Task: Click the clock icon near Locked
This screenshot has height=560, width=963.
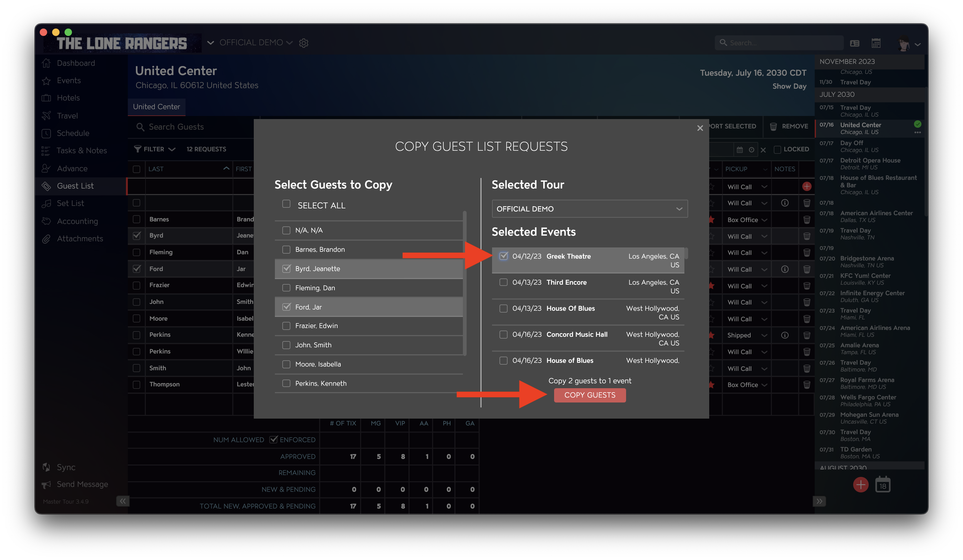Action: click(x=751, y=150)
